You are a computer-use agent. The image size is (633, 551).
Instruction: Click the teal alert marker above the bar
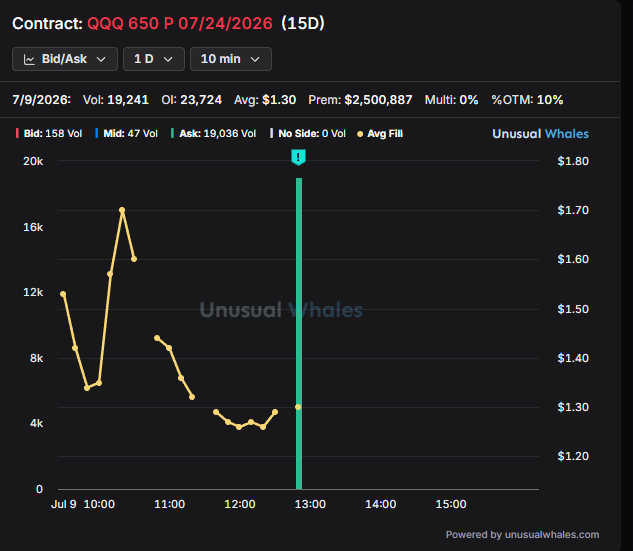298,157
